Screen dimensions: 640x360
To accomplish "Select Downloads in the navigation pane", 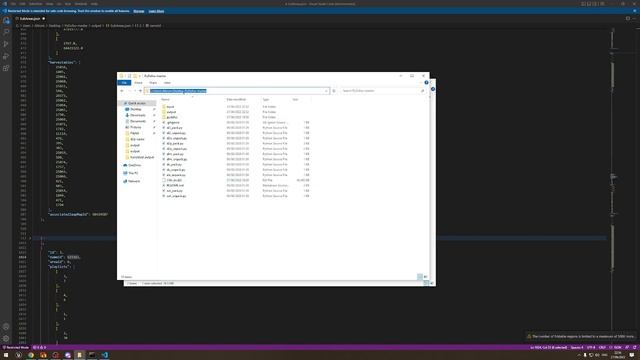I will (138, 115).
